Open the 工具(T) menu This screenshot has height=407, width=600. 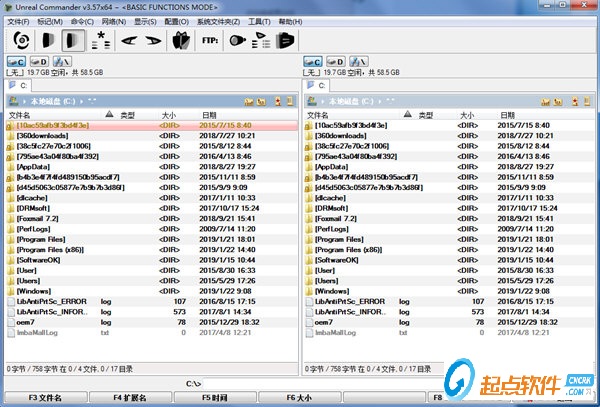[259, 22]
